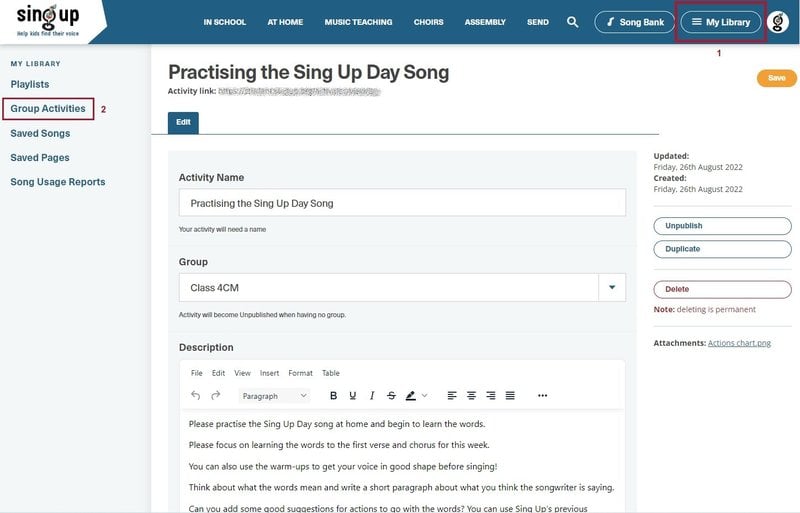Click the highlight color pen icon

pos(410,396)
